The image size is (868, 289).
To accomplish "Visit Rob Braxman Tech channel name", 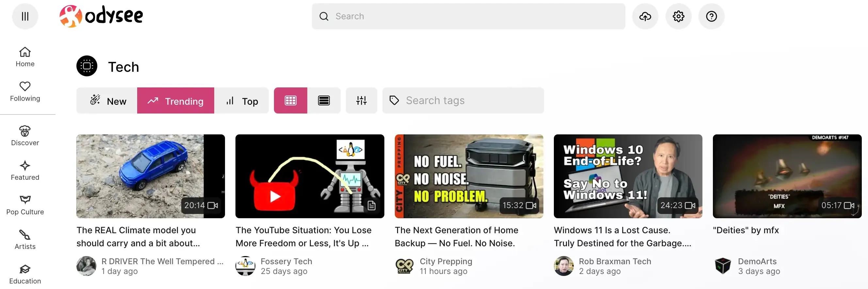I will [615, 261].
